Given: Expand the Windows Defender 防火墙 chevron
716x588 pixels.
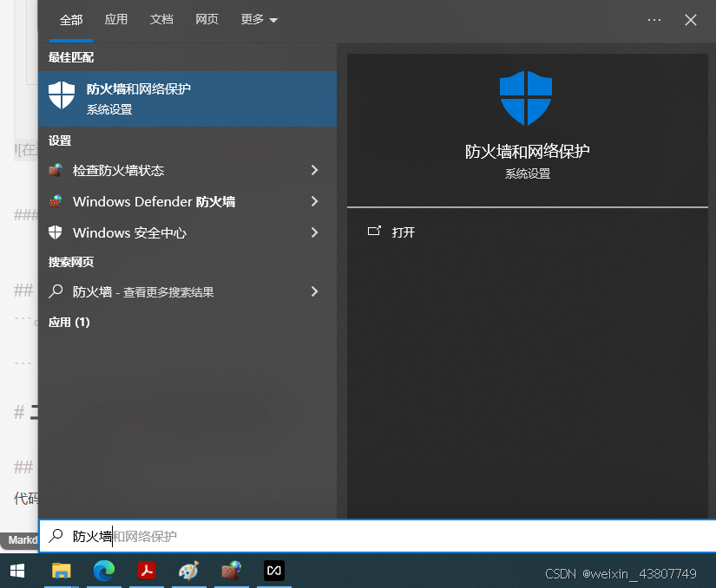Looking at the screenshot, I should coord(315,201).
